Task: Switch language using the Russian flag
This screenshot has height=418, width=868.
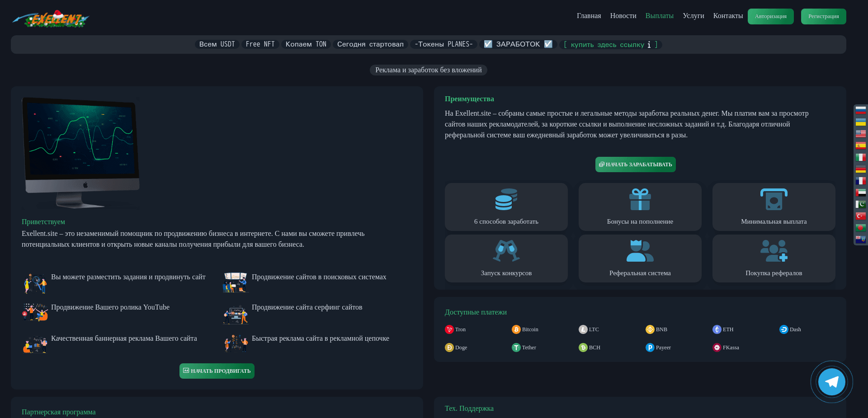Action: tap(860, 110)
